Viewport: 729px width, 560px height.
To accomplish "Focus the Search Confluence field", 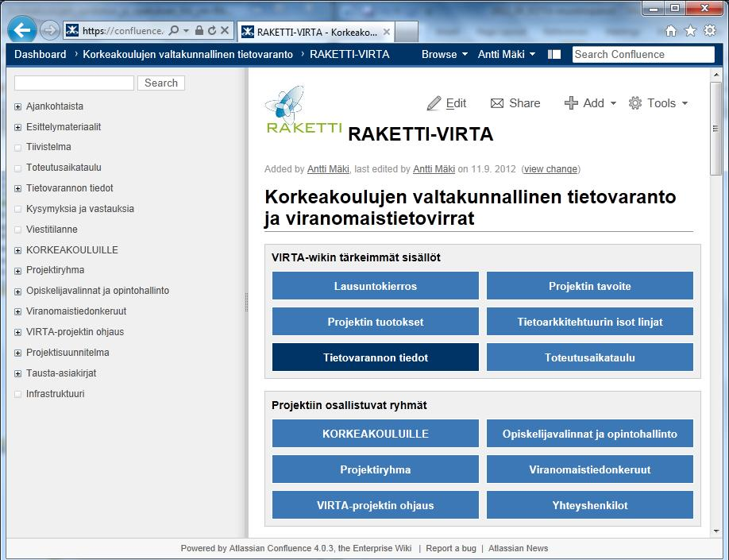I will pyautogui.click(x=643, y=55).
